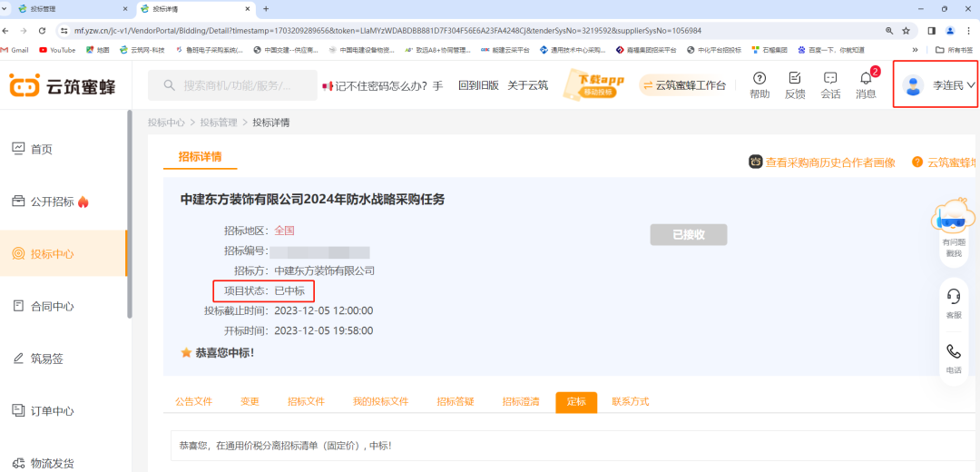Close the 投标详情 browser tab
Viewport: 980px width, 472px height.
click(248, 9)
